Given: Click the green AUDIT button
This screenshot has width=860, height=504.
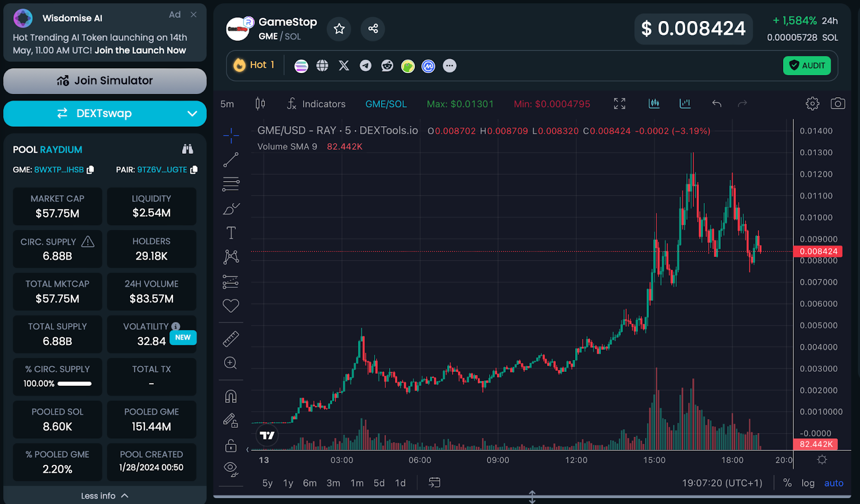Looking at the screenshot, I should (x=807, y=66).
